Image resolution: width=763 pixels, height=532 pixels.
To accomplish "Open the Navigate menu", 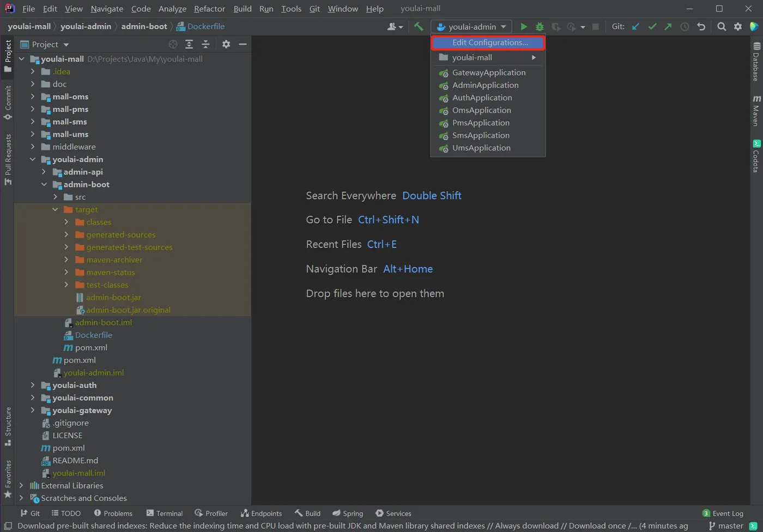I will click(107, 9).
